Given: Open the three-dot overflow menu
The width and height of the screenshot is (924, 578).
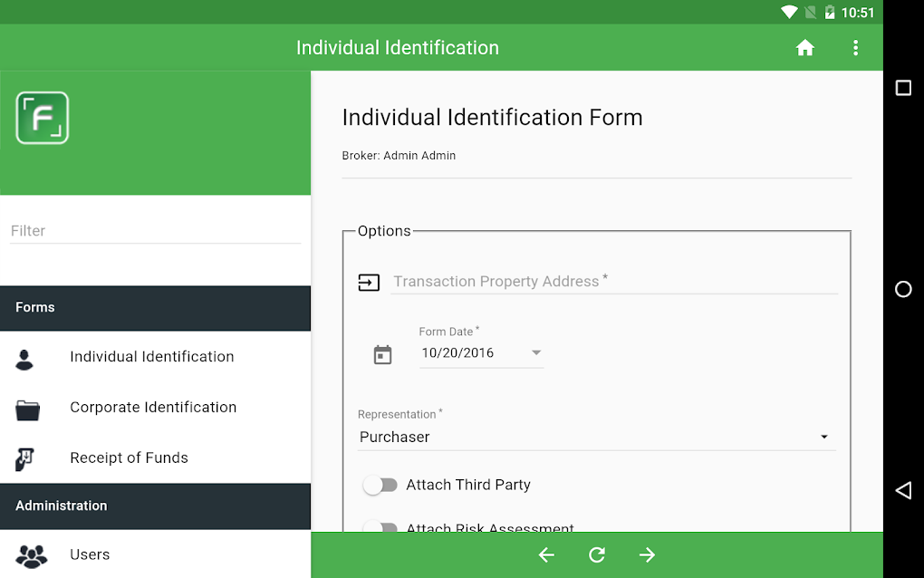Looking at the screenshot, I should (x=855, y=48).
